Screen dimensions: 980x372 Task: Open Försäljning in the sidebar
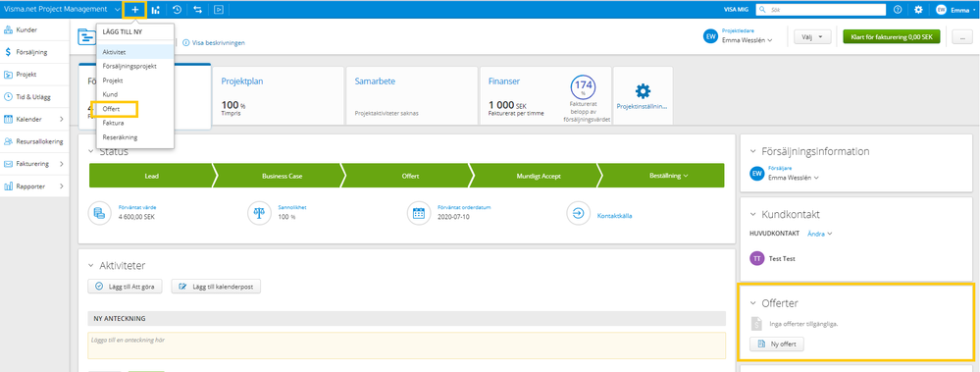click(x=34, y=52)
